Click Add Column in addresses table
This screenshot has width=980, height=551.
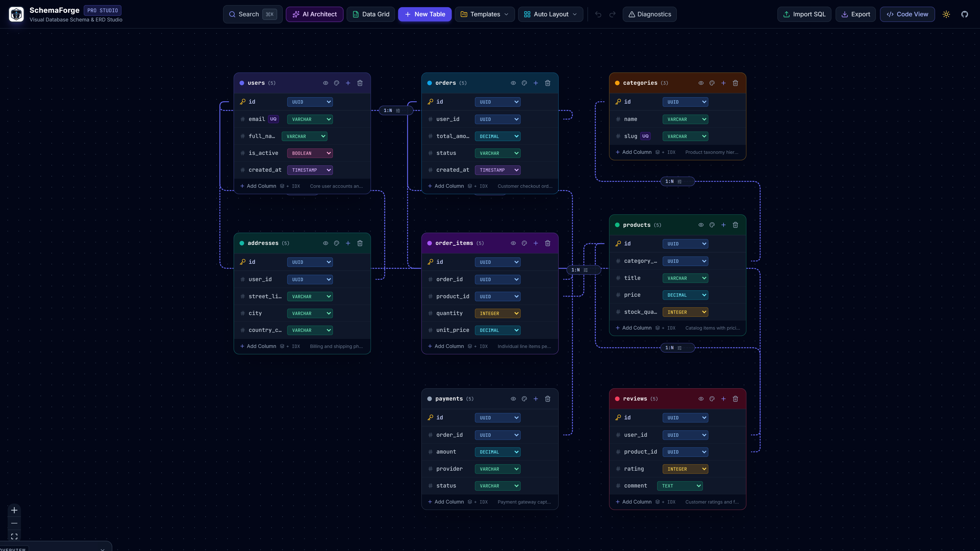(258, 346)
